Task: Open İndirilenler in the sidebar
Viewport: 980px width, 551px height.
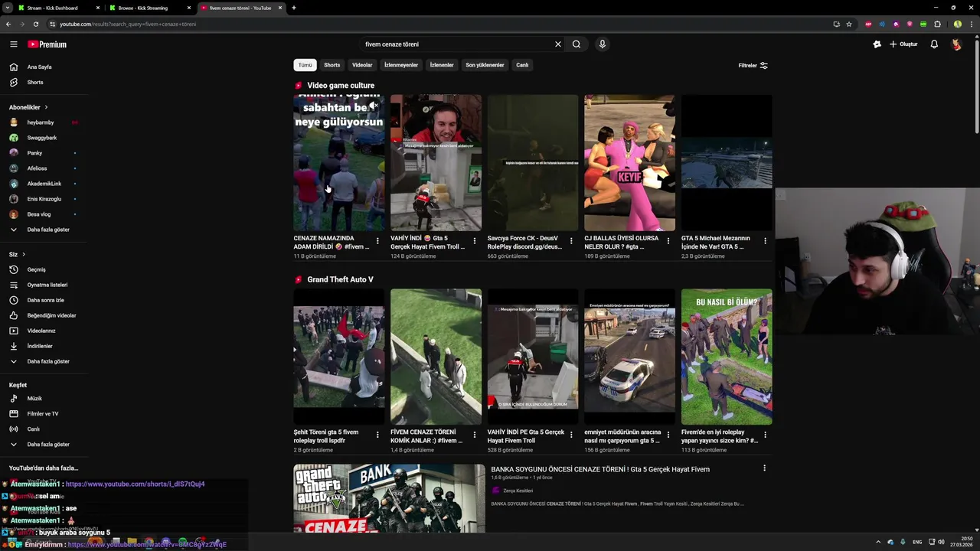Action: click(40, 346)
